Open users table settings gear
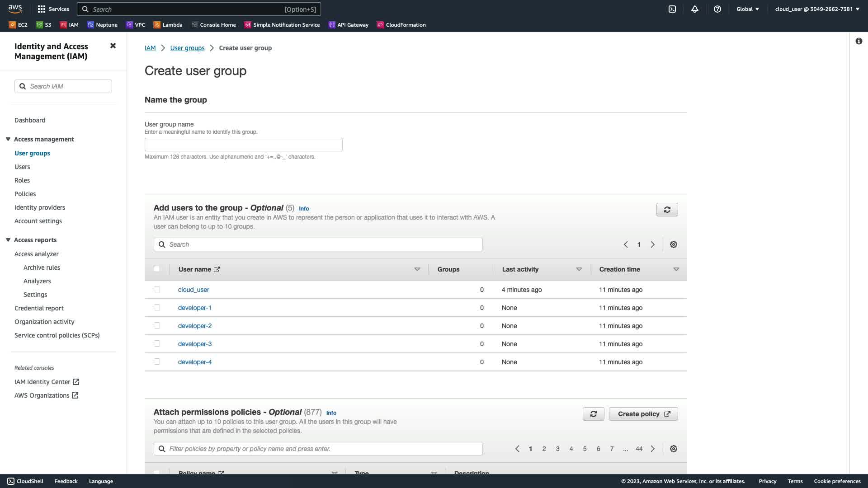 pos(674,244)
